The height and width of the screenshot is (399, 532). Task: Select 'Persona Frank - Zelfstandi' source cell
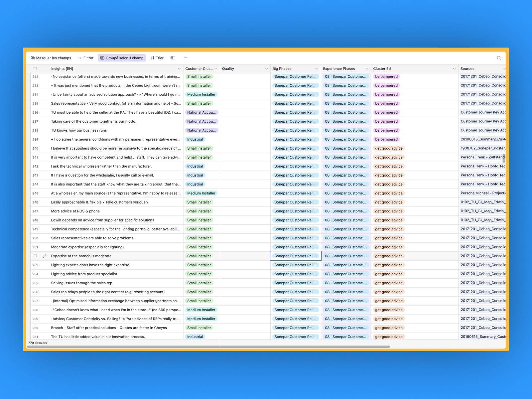point(482,157)
